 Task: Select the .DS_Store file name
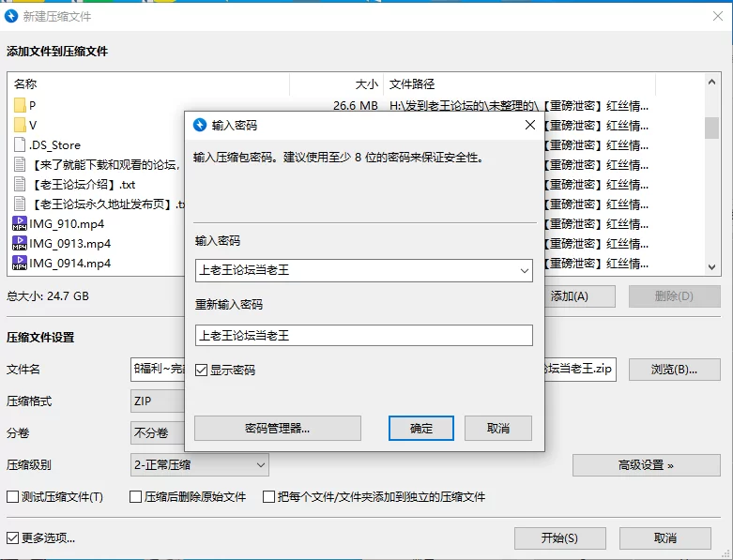coord(54,145)
